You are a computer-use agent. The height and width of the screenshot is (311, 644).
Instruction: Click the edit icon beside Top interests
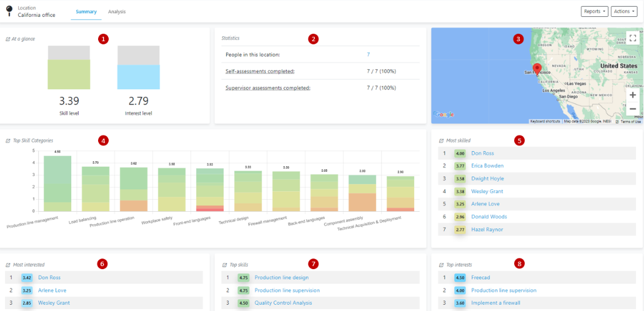coord(441,265)
